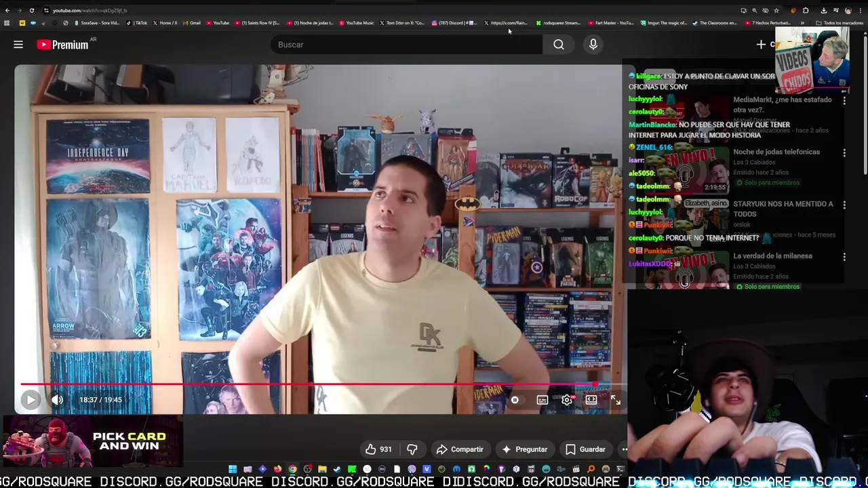This screenshot has width=868, height=488.
Task: Go to YouTube Premium home logo
Action: click(62, 45)
